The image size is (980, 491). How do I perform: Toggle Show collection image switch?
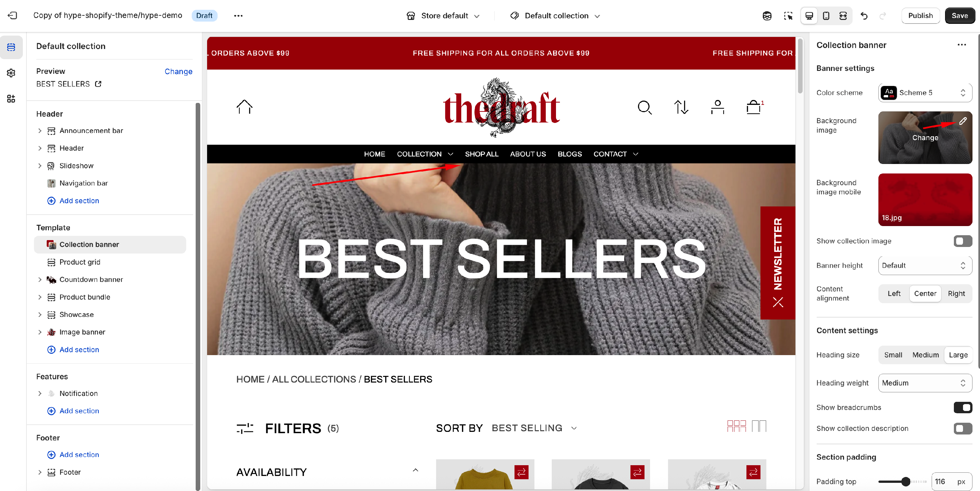pos(962,241)
